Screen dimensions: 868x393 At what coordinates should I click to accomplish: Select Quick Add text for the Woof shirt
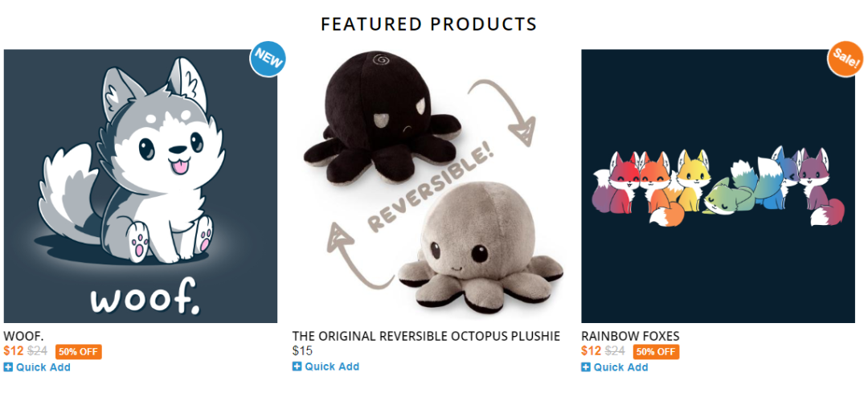[43, 367]
